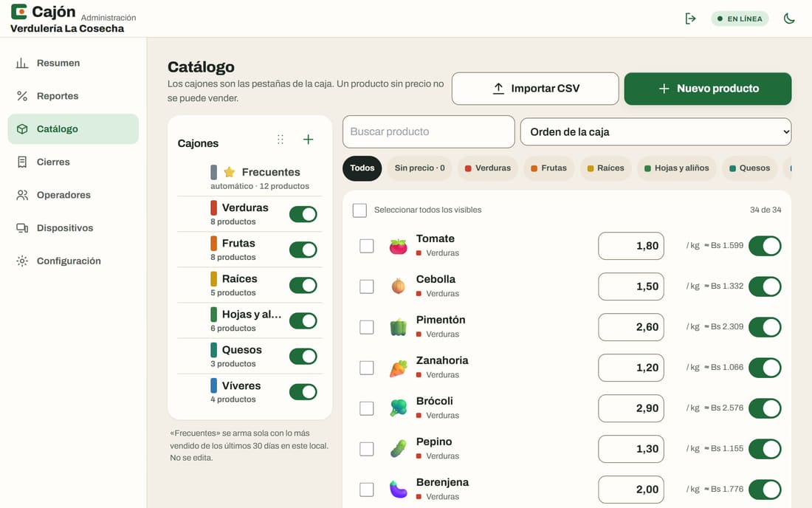Click the Zanahoria carrot emoji
Viewport: 812px width, 508px height.
coord(398,368)
